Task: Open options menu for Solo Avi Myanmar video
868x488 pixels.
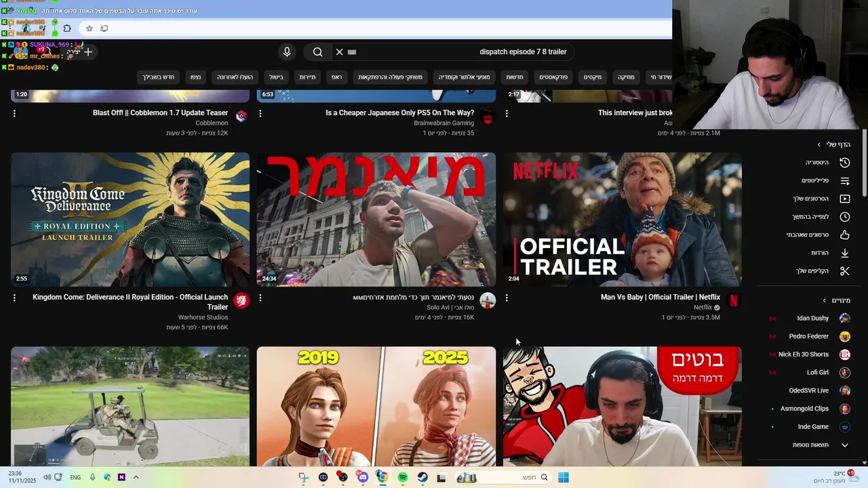Action: [x=260, y=298]
